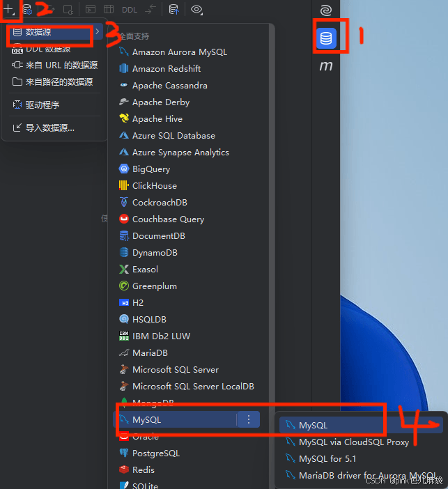
Task: Click the database upload icon in toolbar
Action: 173,9
